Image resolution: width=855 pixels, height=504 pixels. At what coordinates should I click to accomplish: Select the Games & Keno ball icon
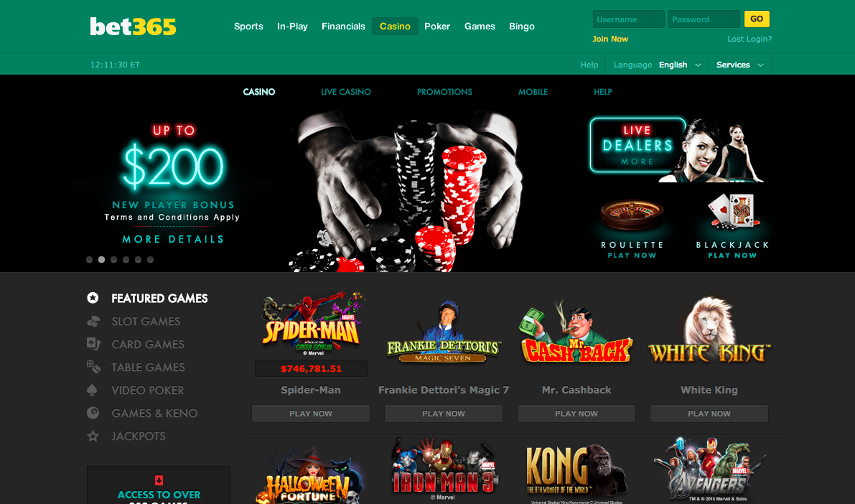pos(93,413)
